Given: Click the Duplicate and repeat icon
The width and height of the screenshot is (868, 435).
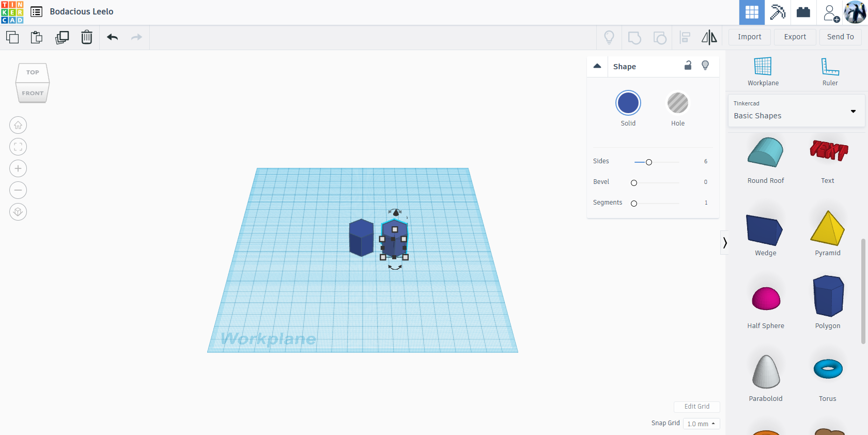Looking at the screenshot, I should pyautogui.click(x=62, y=37).
